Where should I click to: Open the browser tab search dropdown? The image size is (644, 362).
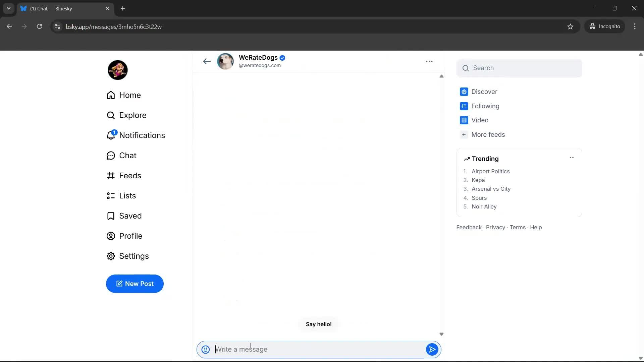(8, 8)
